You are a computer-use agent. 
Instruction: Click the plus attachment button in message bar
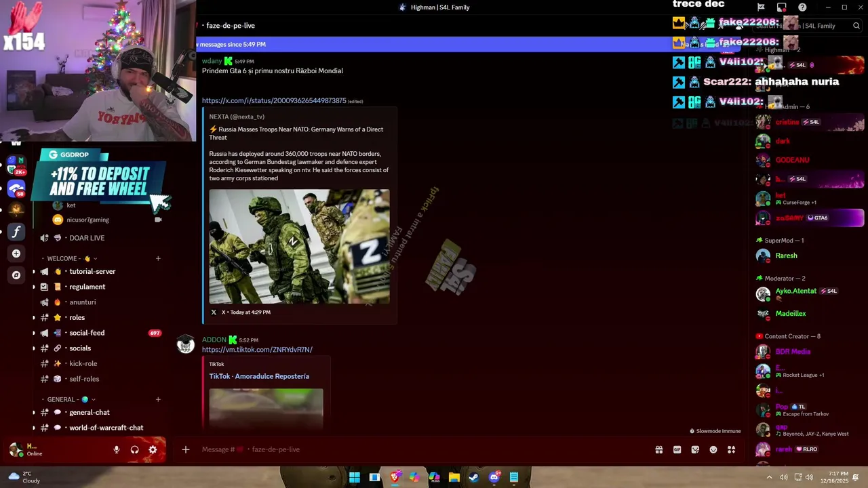click(185, 449)
